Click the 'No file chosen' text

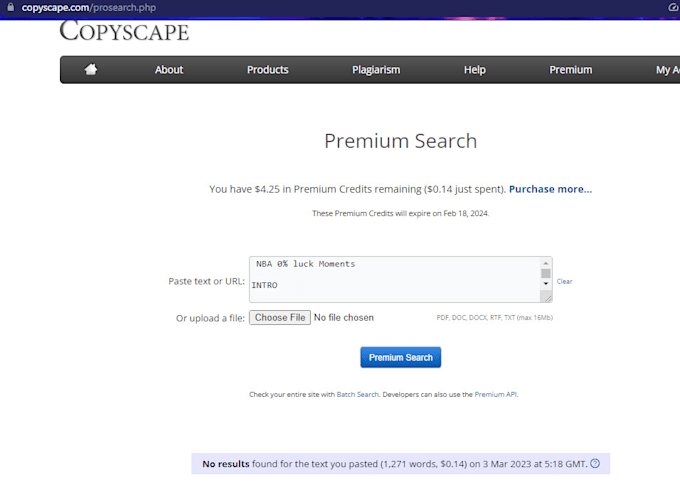tap(343, 318)
